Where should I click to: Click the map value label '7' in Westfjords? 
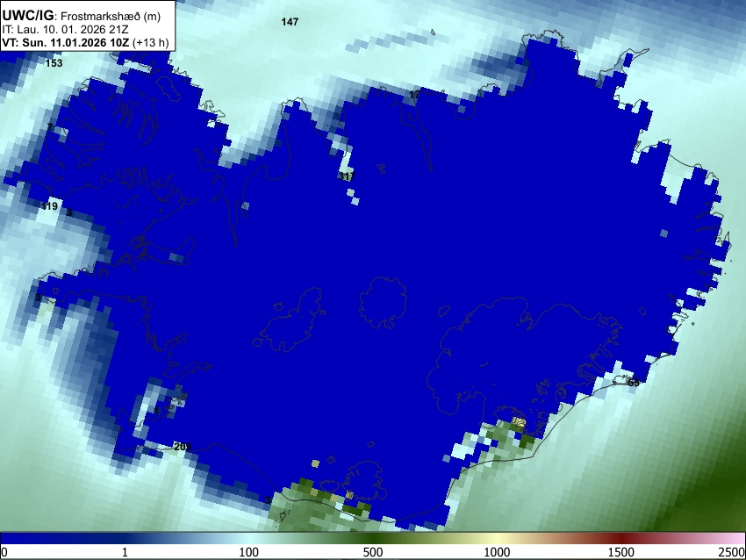pos(50,127)
